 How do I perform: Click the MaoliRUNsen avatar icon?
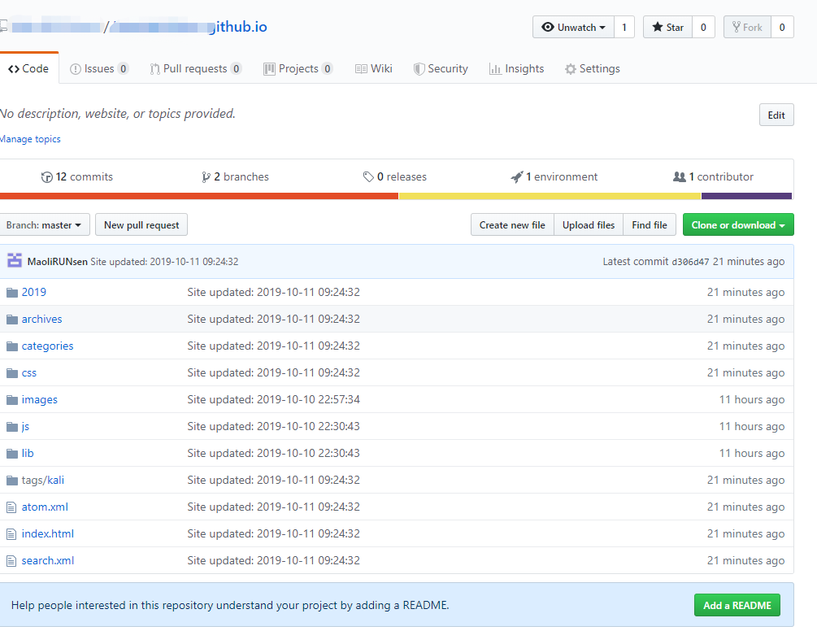click(15, 260)
